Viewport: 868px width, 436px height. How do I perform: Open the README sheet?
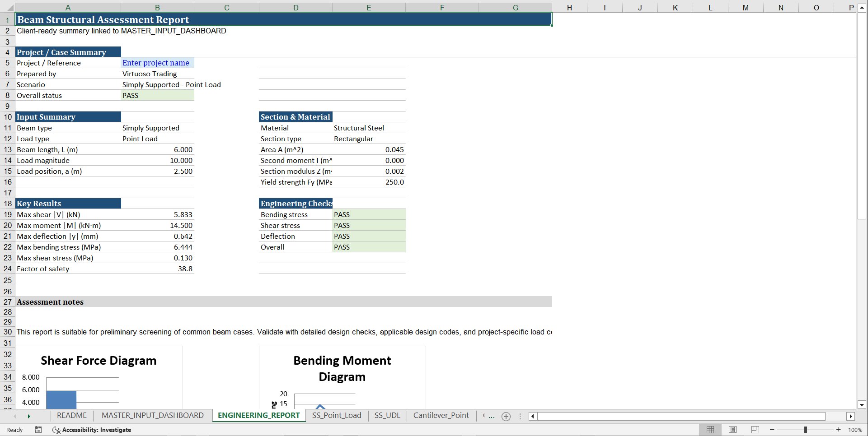pyautogui.click(x=71, y=416)
